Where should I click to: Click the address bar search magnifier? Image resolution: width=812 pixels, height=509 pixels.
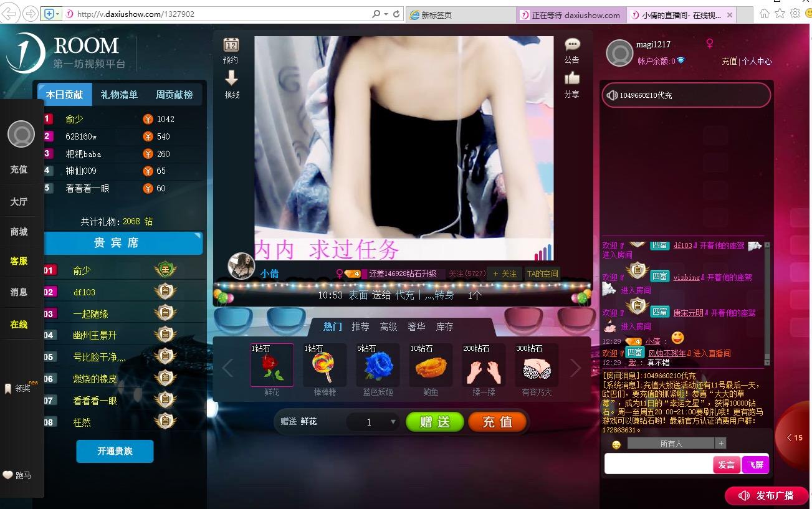pyautogui.click(x=376, y=14)
